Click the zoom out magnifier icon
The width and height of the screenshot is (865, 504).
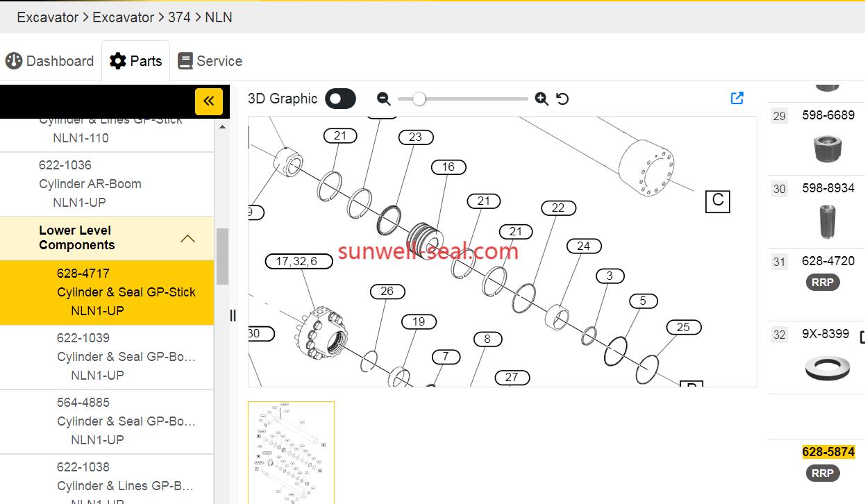[x=383, y=99]
